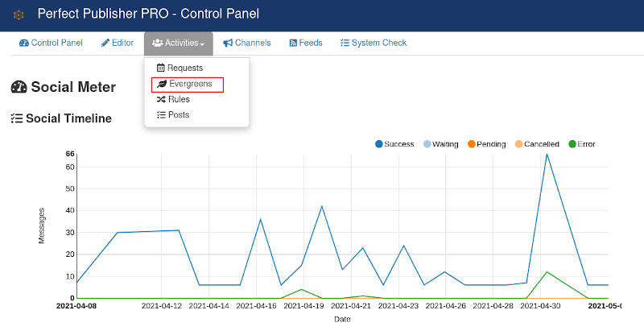
Task: Select Posts from the Activities menu
Action: coord(173,115)
